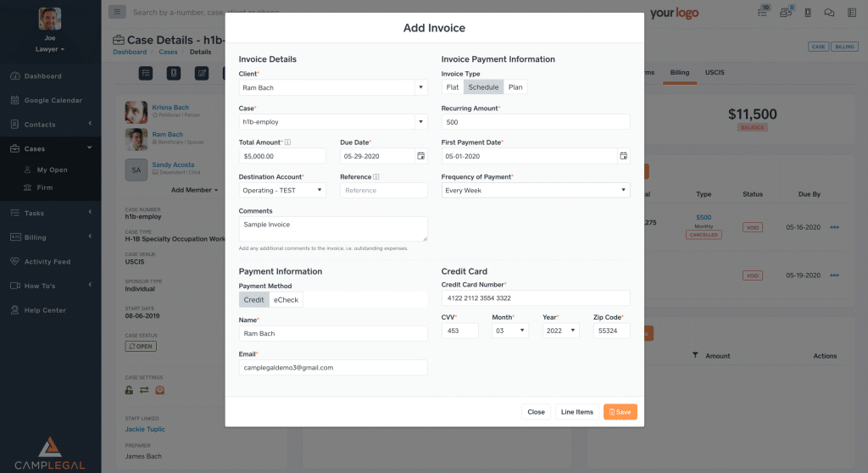Click the Comments text area
868x473 pixels.
pyautogui.click(x=332, y=229)
